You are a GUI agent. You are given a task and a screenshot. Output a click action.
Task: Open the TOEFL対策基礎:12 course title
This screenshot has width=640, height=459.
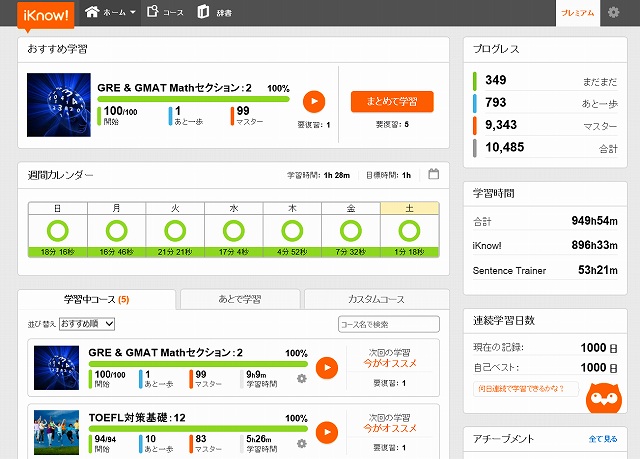pyautogui.click(x=137, y=418)
